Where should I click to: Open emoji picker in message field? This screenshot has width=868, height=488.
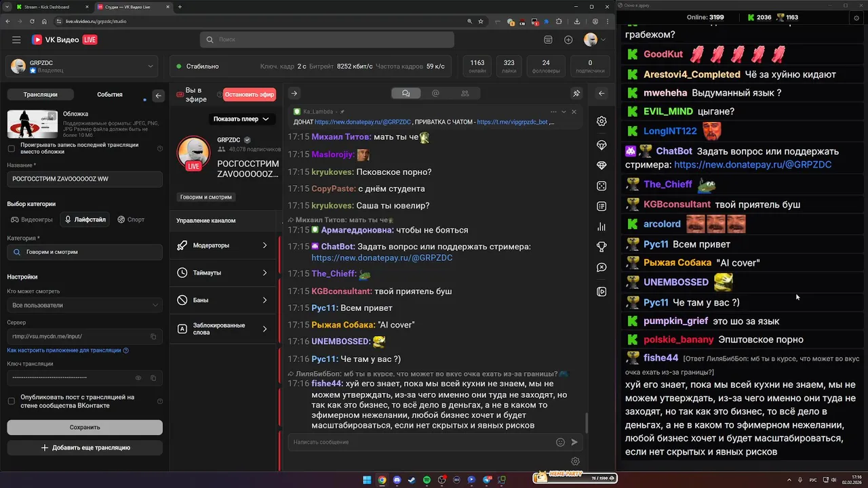pos(560,442)
